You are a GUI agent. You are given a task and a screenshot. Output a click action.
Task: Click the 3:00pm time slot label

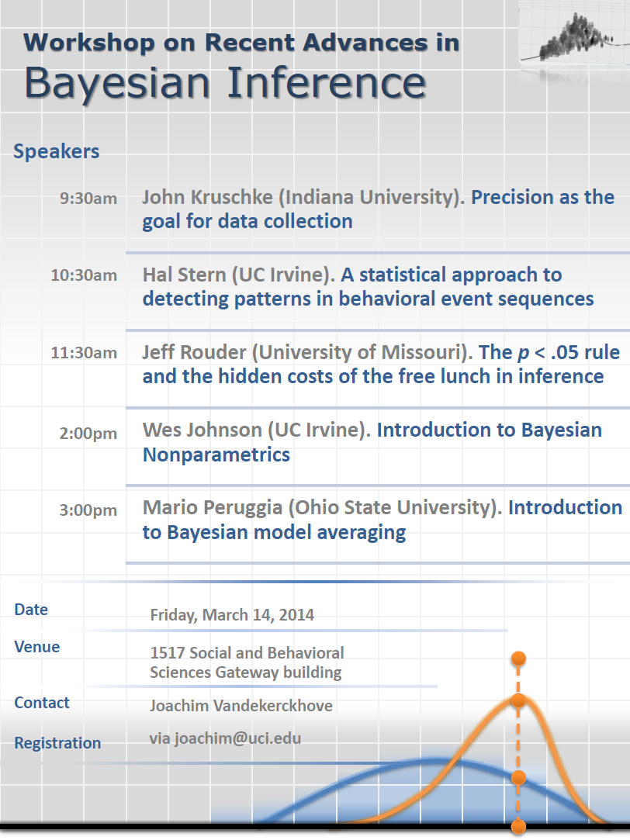click(88, 510)
